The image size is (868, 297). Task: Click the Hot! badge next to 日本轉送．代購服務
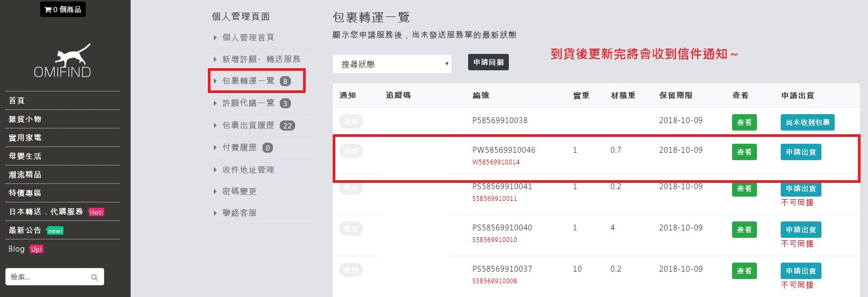[96, 212]
